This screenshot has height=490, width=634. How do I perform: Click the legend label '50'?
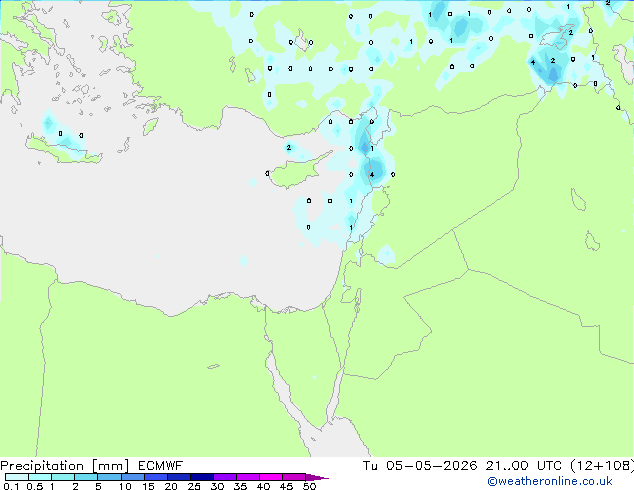click(x=309, y=486)
